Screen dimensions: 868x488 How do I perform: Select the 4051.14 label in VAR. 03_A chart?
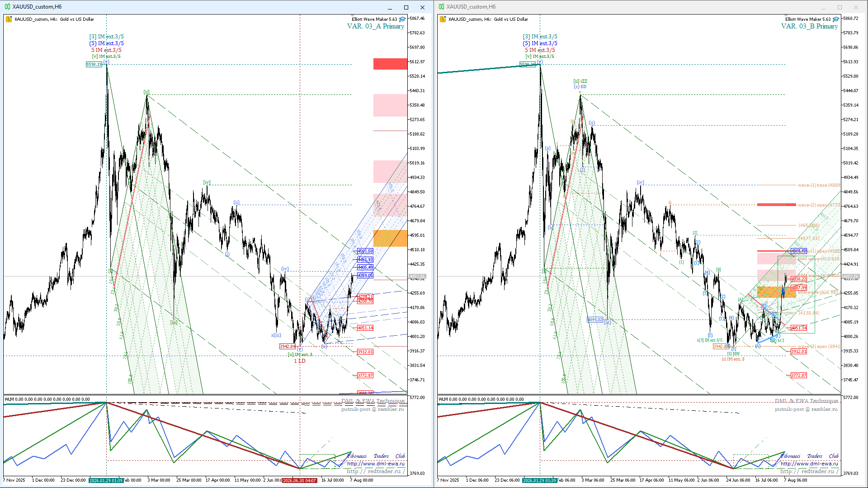point(365,328)
